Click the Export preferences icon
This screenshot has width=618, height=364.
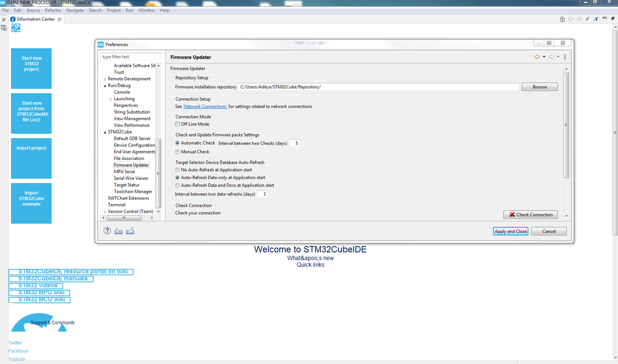coord(130,231)
